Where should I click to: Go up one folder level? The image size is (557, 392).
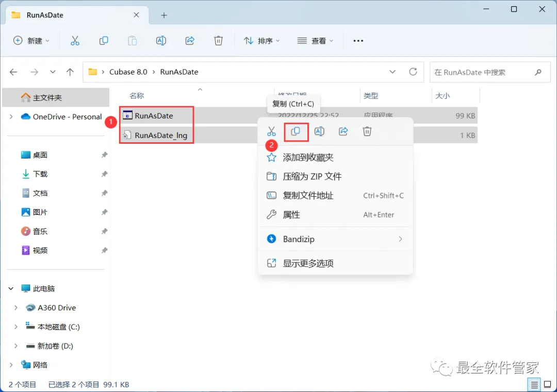point(70,72)
